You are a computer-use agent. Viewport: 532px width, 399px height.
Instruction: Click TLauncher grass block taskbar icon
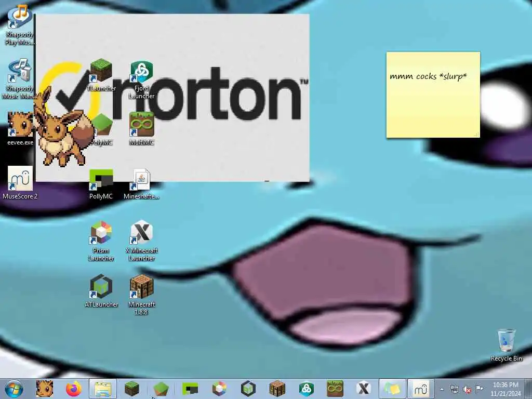[131, 389]
